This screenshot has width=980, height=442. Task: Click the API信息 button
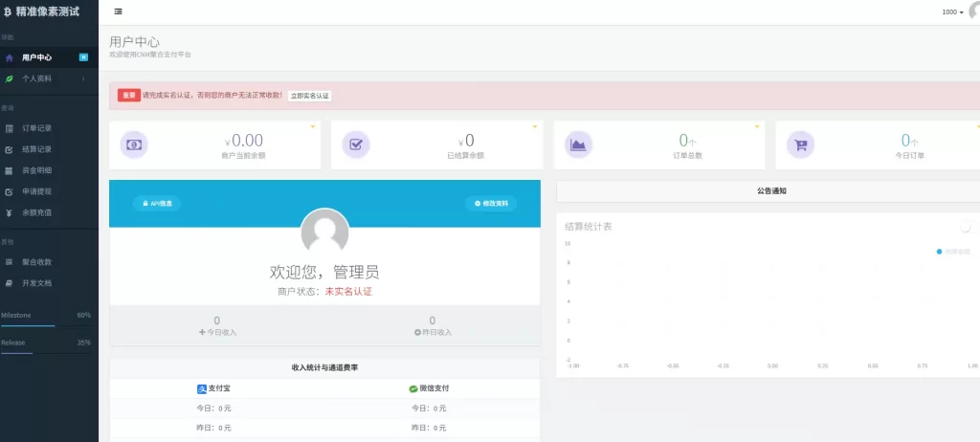pyautogui.click(x=157, y=204)
